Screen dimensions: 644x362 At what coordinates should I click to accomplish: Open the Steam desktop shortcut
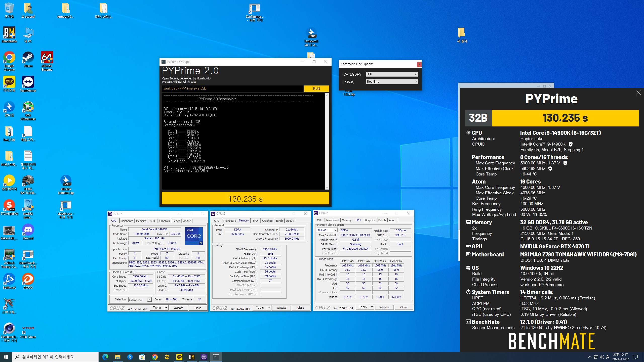(x=28, y=59)
